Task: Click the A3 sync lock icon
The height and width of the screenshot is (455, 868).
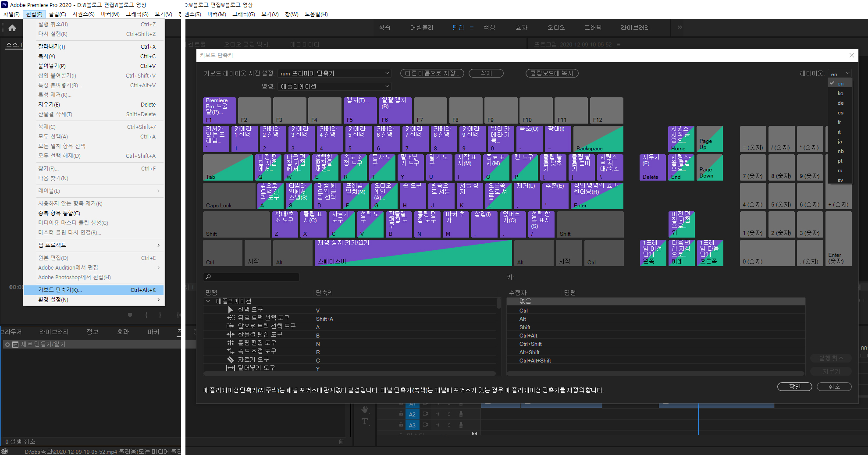Action: (425, 425)
